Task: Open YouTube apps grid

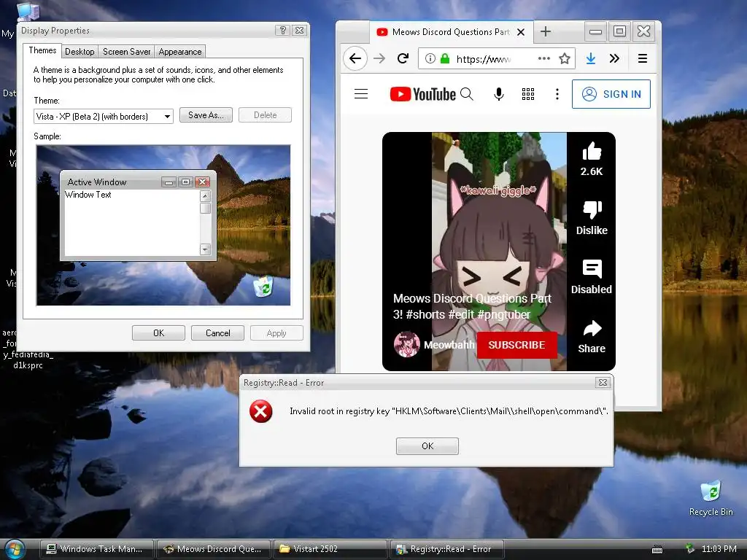Action: 528,94
